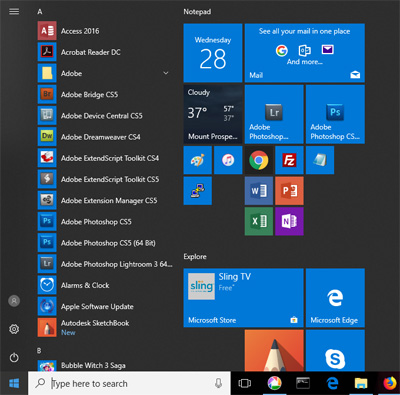Click the microphone icon in search box

218,383
